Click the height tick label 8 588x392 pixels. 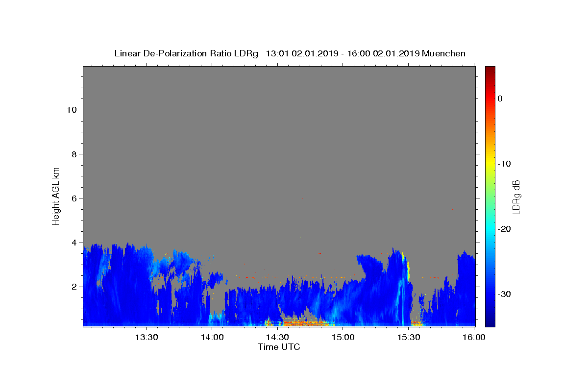[73, 154]
